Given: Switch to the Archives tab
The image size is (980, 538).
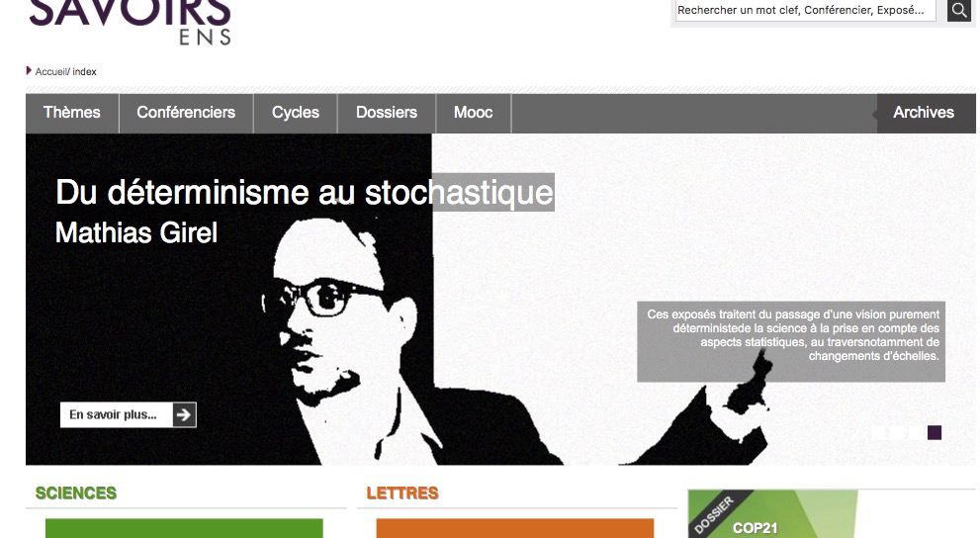Looking at the screenshot, I should tap(924, 113).
